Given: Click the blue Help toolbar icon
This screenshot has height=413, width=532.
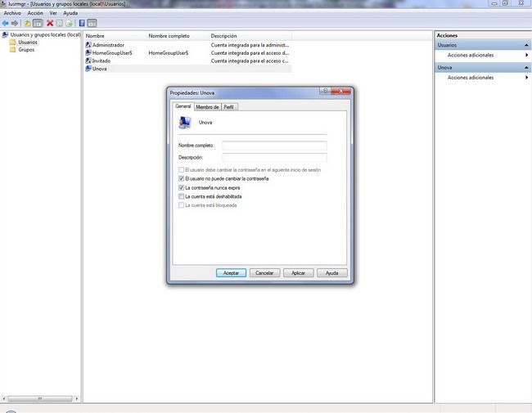Looking at the screenshot, I should [82, 23].
